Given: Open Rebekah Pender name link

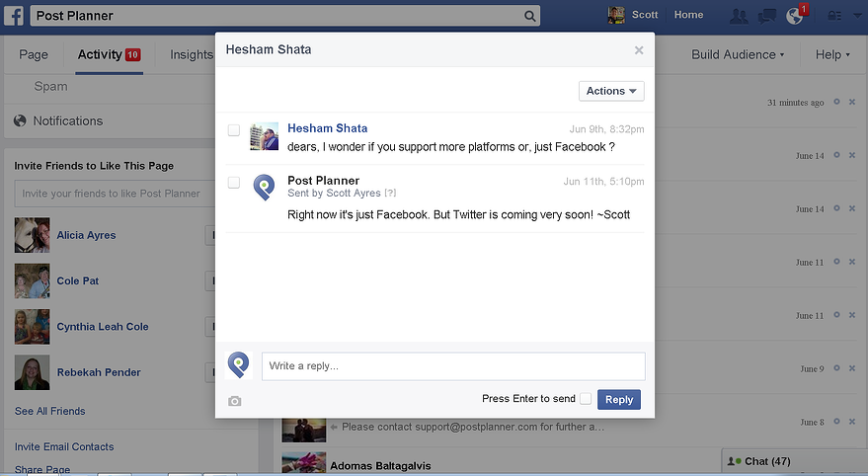Looking at the screenshot, I should pos(99,372).
